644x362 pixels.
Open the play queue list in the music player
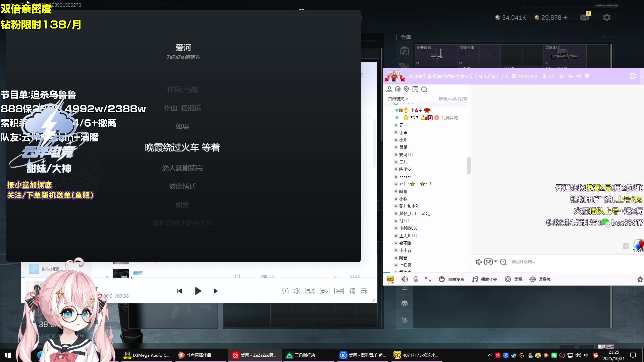click(x=364, y=291)
